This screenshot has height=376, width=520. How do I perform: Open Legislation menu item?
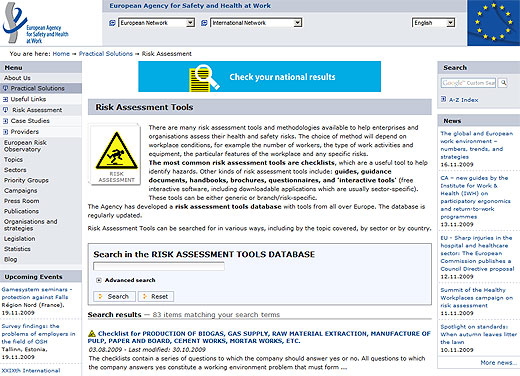(20, 239)
